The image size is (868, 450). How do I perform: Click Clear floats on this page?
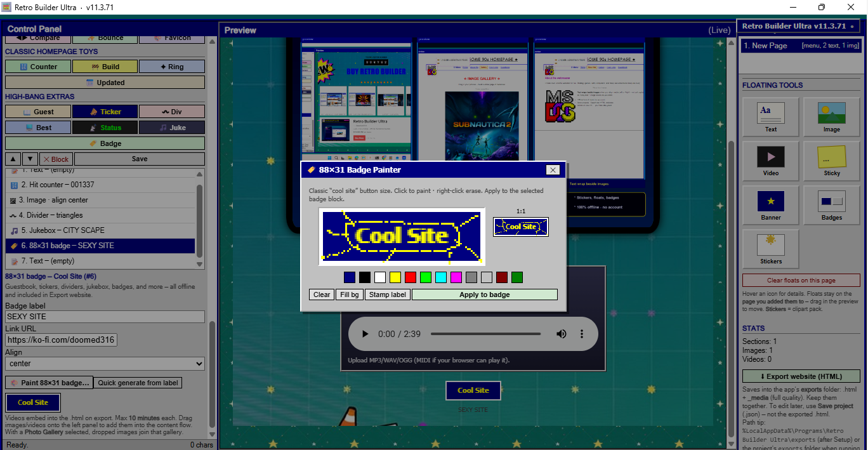click(x=801, y=281)
